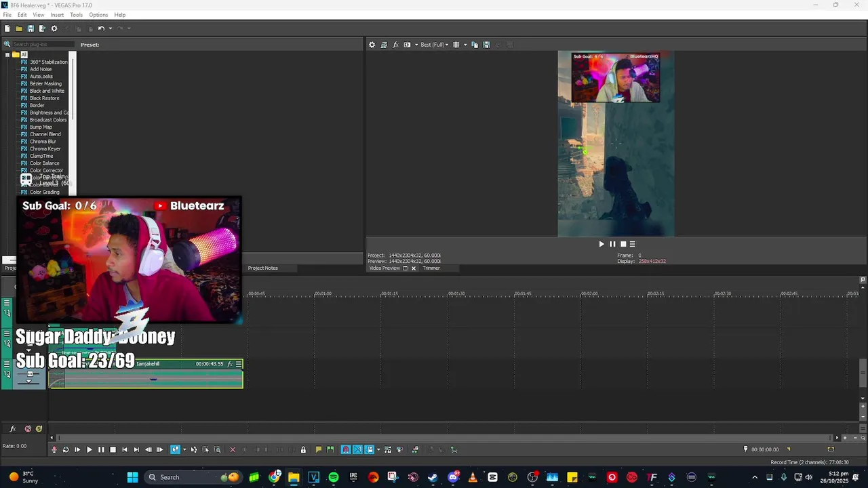Image resolution: width=868 pixels, height=488 pixels.
Task: Select the Bump Map effect
Action: tap(41, 127)
